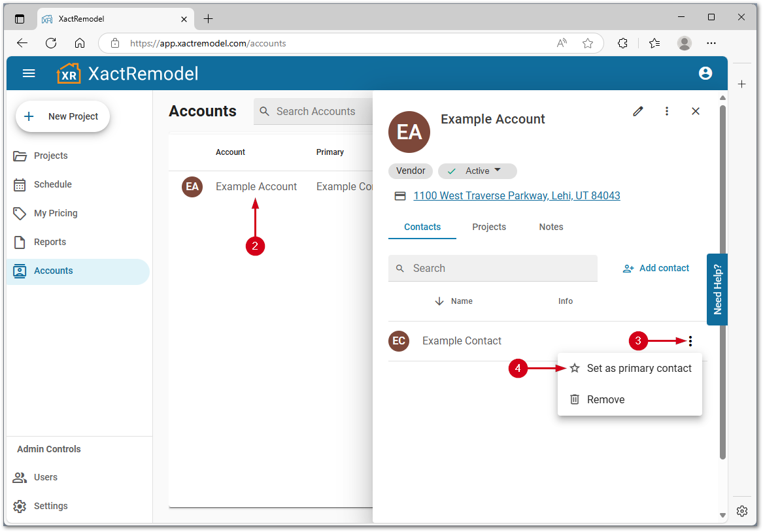This screenshot has width=763, height=532.
Task: Click the contacts Search field
Action: pos(492,269)
